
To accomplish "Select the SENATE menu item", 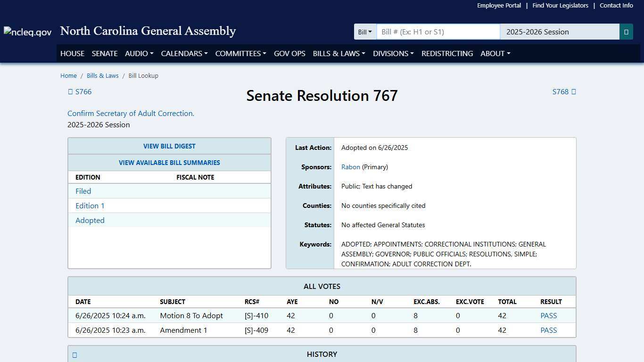I will click(x=104, y=53).
